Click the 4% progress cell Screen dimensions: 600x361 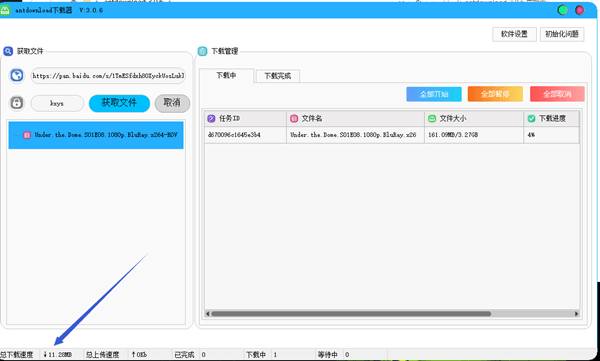551,135
